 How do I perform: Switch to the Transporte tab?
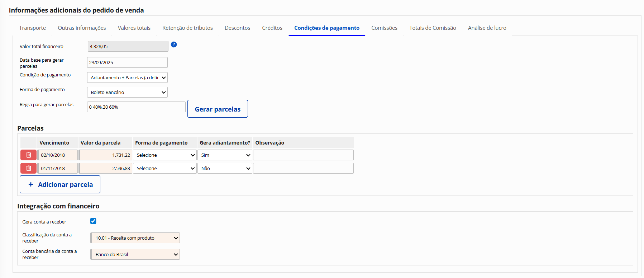pyautogui.click(x=33, y=28)
